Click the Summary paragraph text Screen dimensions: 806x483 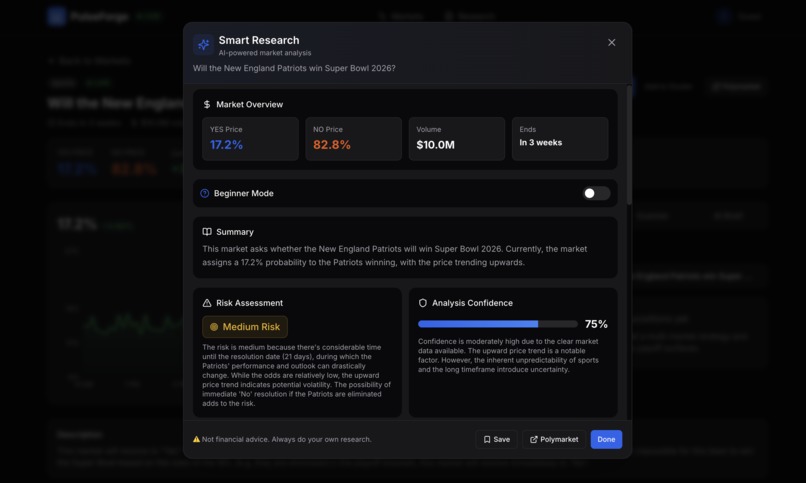pyautogui.click(x=394, y=255)
